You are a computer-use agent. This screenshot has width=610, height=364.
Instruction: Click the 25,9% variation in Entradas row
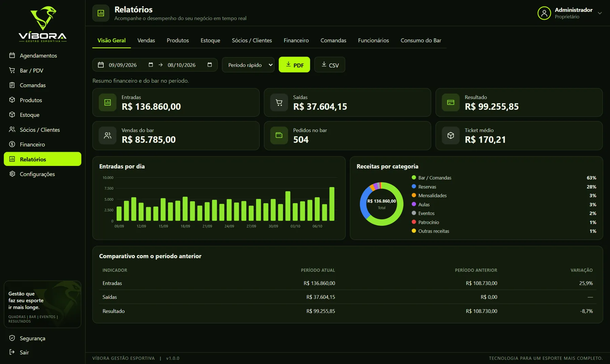click(586, 283)
